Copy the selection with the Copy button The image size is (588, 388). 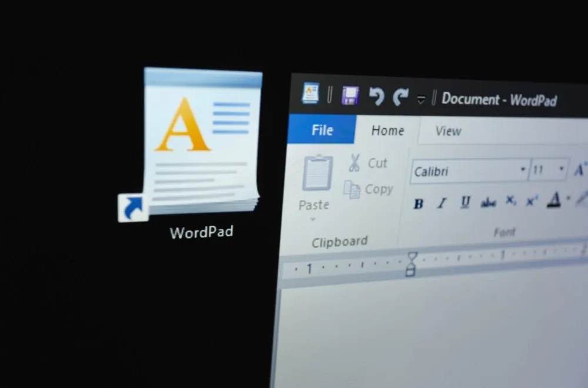[369, 189]
